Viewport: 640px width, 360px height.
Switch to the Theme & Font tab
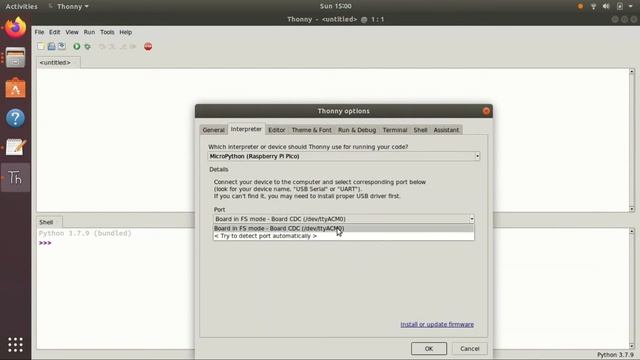coord(311,130)
